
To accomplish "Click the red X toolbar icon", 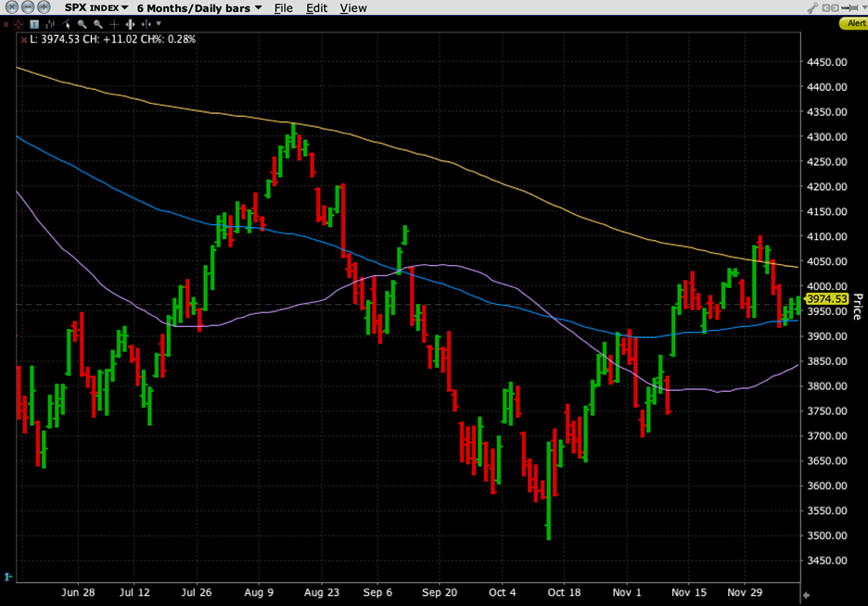I will (6, 24).
